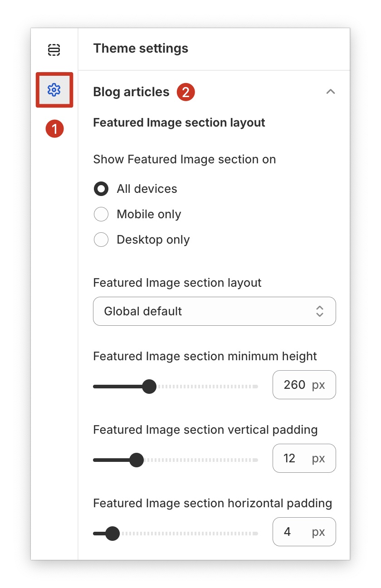Image resolution: width=381 pixels, height=588 pixels.
Task: Select the Theme settings gear icon
Action: click(x=54, y=90)
